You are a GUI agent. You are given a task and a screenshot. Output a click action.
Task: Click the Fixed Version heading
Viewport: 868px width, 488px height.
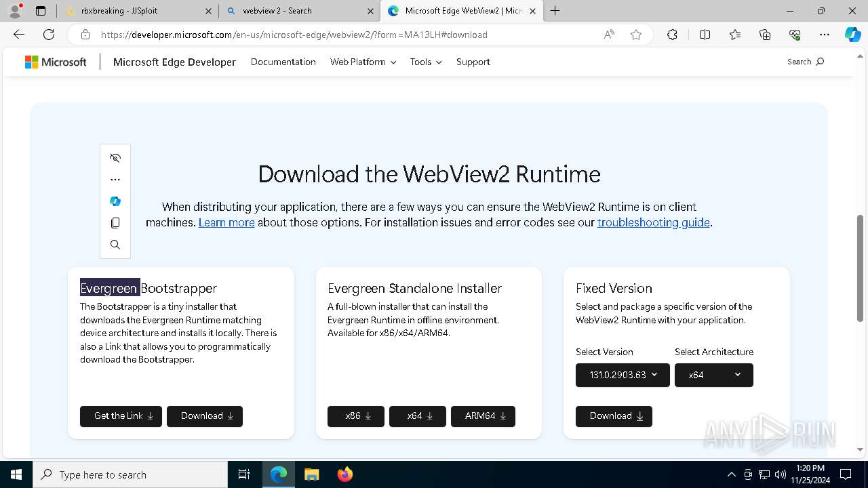pos(614,288)
